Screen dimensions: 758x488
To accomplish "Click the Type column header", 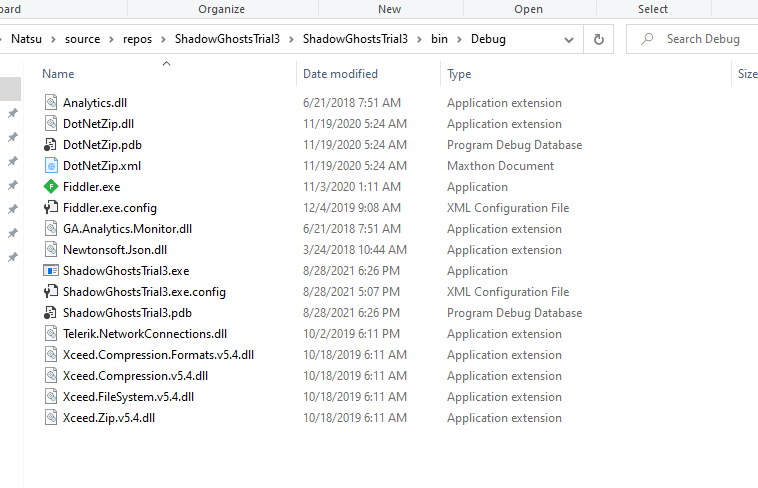I will coord(459,74).
